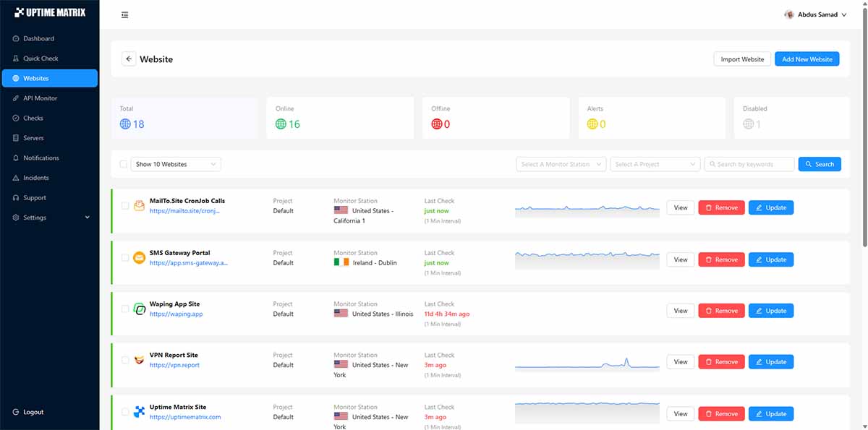The width and height of the screenshot is (868, 430).
Task: Open Servers in the sidebar
Action: pyautogui.click(x=49, y=138)
